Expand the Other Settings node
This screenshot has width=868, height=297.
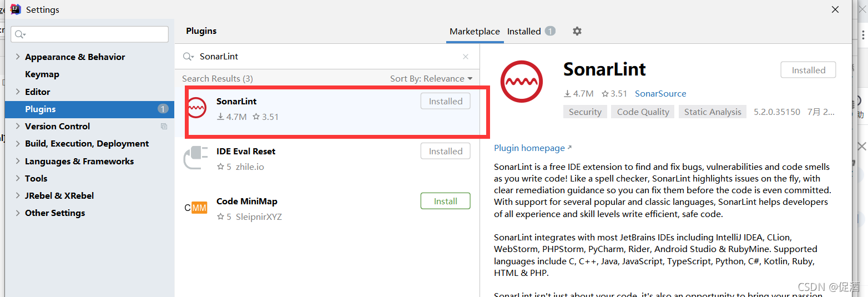18,213
